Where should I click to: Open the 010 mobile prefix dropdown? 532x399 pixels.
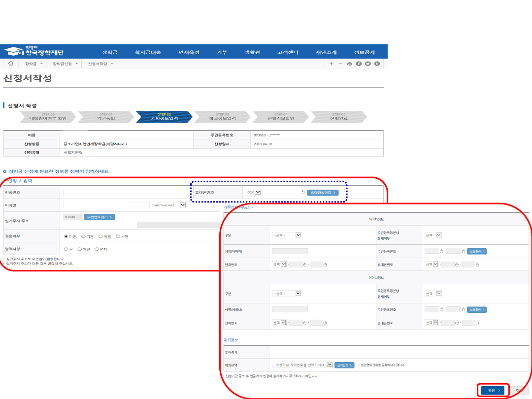[258, 192]
